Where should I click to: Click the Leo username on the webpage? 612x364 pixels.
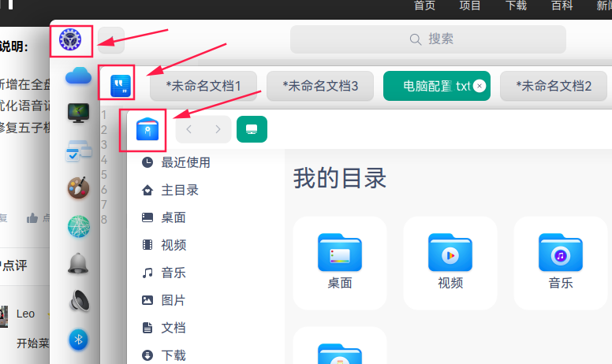(x=25, y=314)
